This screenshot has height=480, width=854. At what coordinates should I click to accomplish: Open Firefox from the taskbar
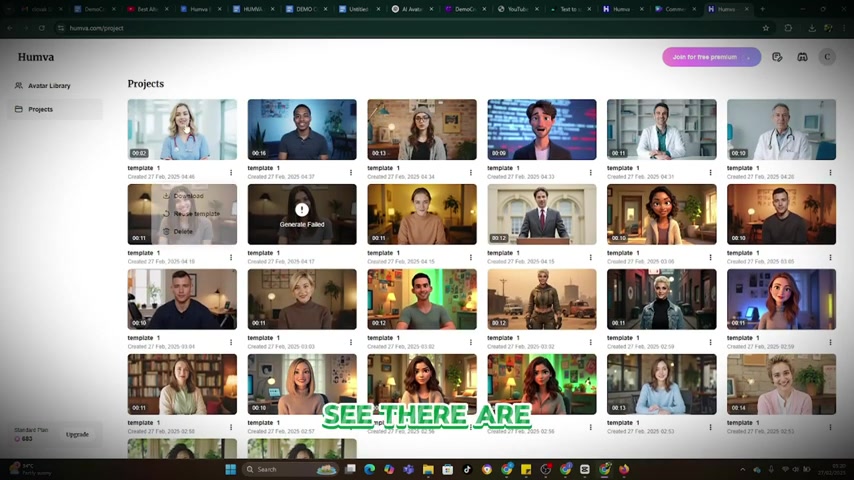(624, 469)
